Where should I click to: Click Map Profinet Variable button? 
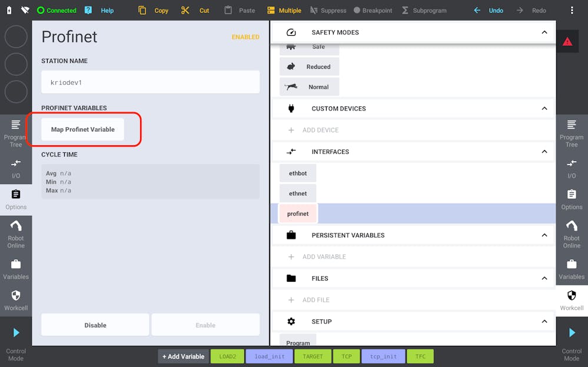82,129
